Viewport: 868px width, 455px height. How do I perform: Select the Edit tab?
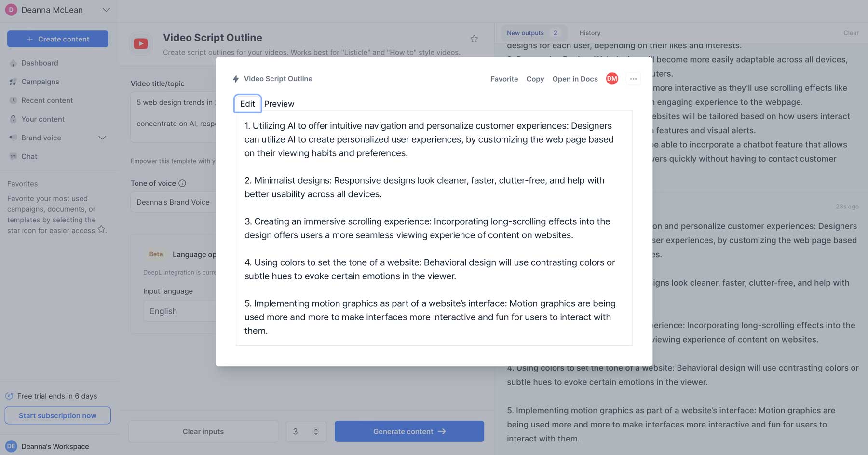point(247,104)
